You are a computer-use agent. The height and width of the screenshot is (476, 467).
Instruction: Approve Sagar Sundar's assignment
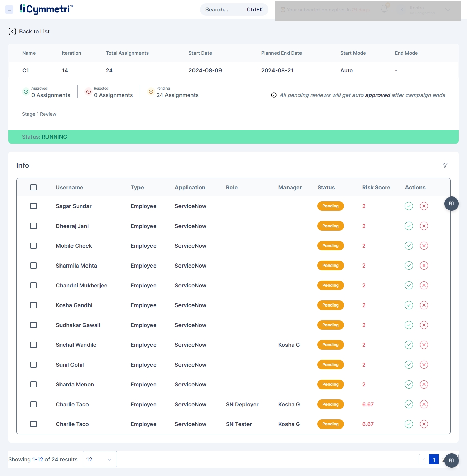click(x=409, y=206)
